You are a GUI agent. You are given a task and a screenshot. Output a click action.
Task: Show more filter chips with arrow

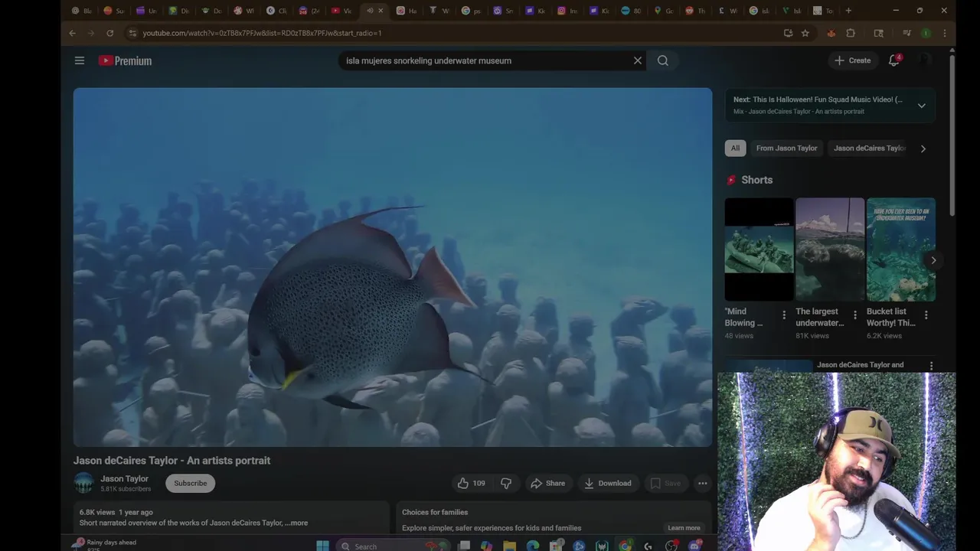pyautogui.click(x=923, y=148)
